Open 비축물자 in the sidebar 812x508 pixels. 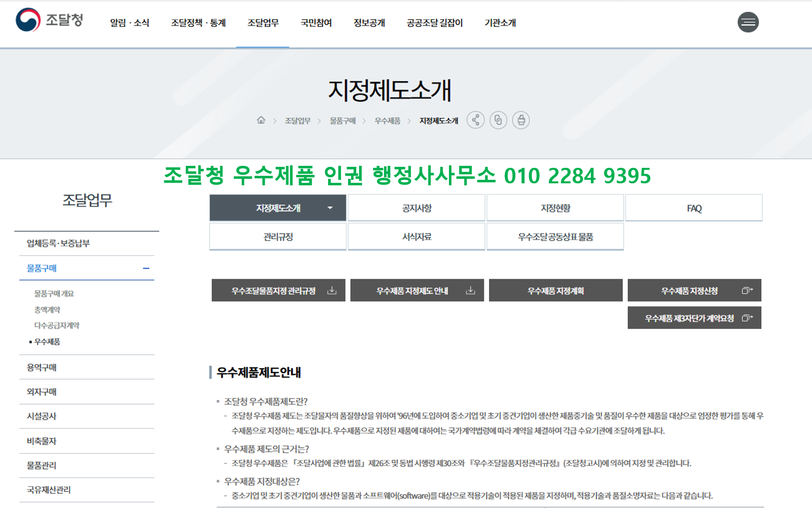point(87,441)
